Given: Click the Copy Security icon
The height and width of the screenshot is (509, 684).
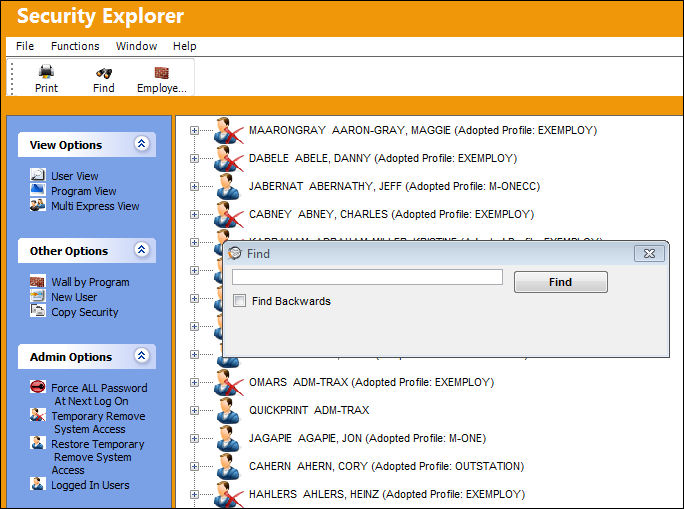Looking at the screenshot, I should 38,311.
